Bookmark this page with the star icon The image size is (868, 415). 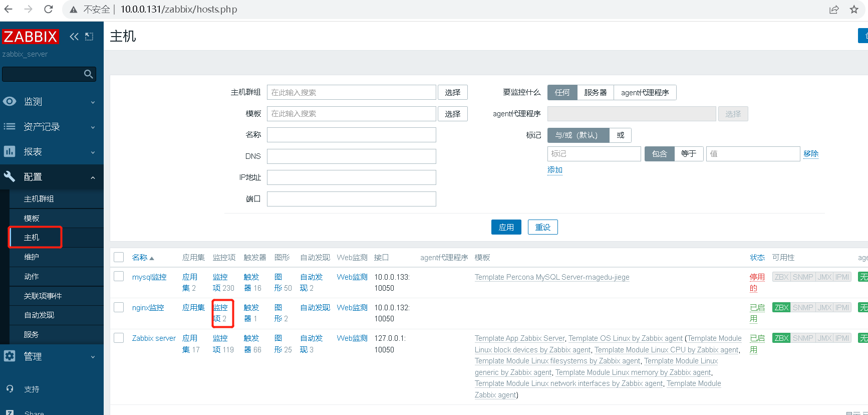pos(854,10)
